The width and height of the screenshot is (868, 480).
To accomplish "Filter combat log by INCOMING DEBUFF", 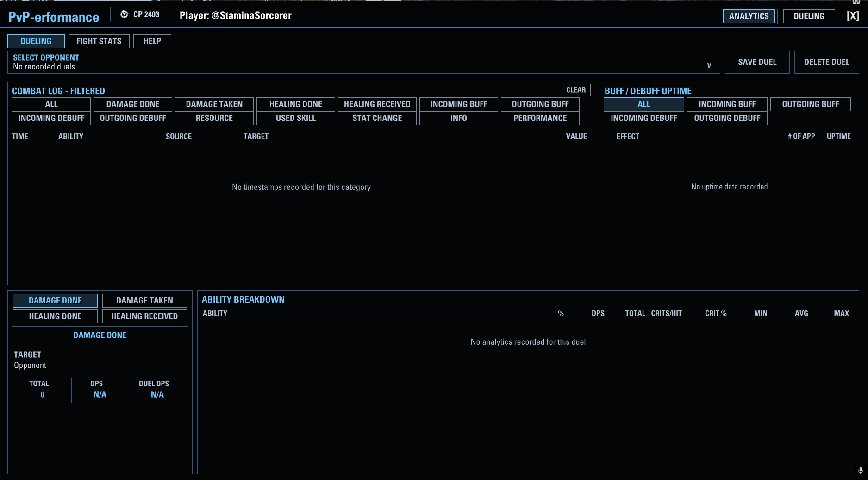I will 51,118.
